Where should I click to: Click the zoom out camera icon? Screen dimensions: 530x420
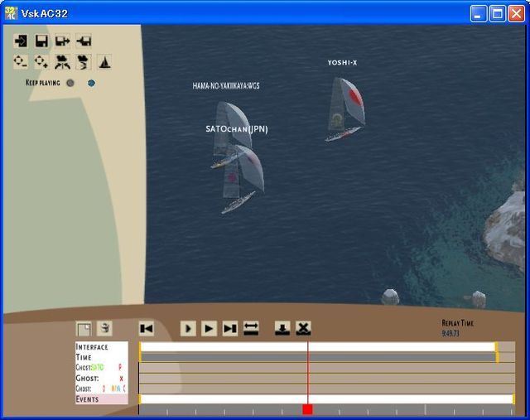pos(21,62)
